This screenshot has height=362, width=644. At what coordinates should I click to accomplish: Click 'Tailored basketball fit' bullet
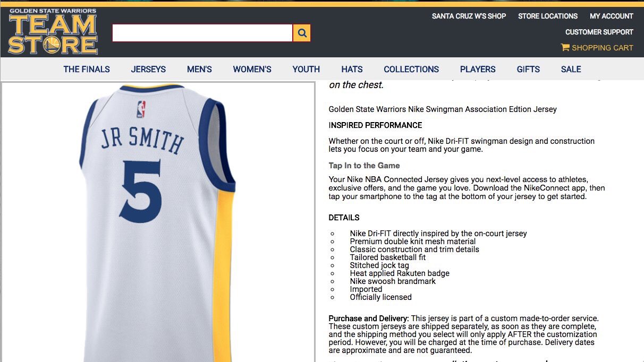coord(388,257)
